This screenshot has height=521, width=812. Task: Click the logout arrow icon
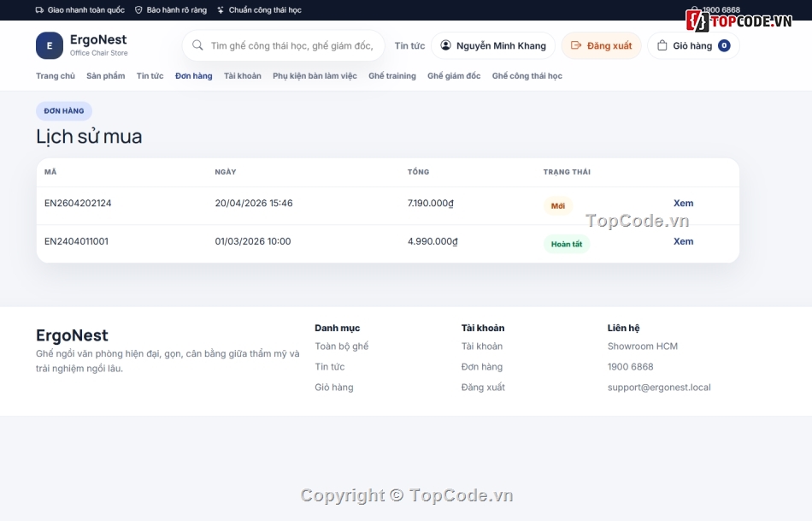point(576,45)
